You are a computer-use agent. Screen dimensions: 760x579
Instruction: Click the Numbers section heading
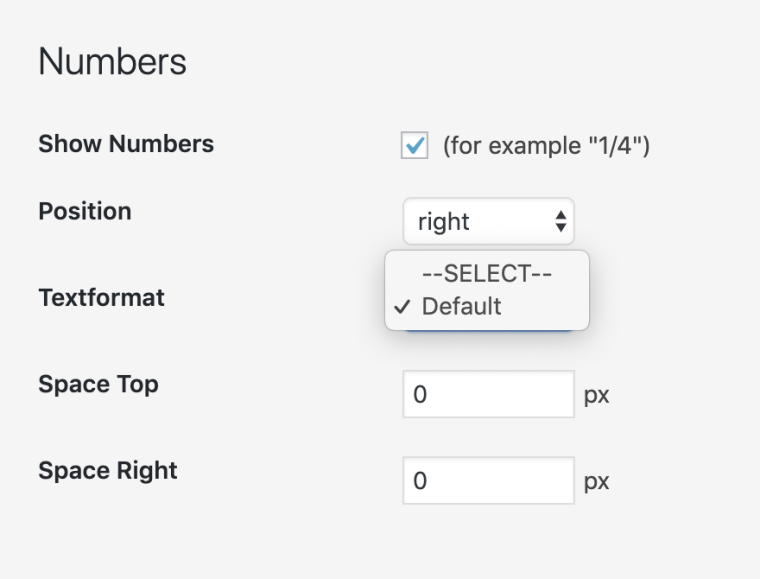point(112,62)
